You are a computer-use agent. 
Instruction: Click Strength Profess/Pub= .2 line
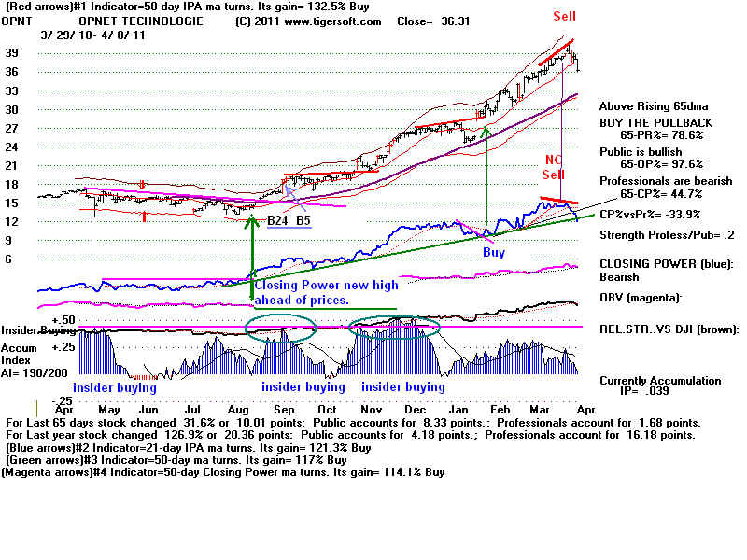[x=667, y=235]
